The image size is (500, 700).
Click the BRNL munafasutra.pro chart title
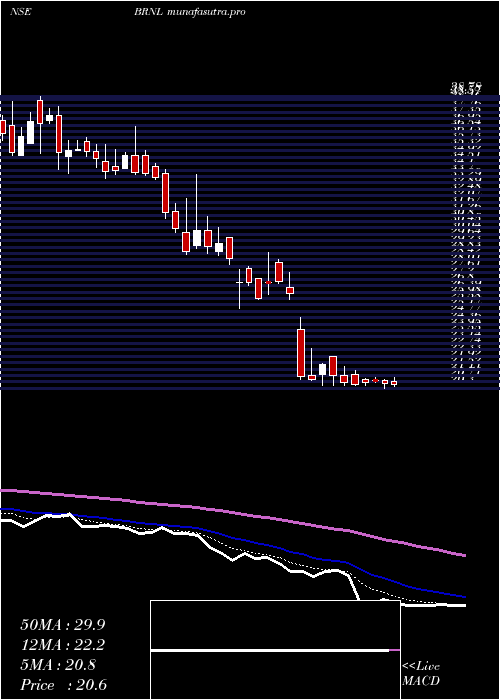190,12
